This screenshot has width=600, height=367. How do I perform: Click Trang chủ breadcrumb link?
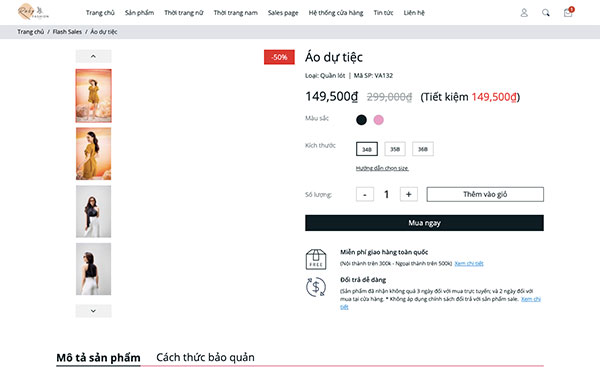point(31,32)
